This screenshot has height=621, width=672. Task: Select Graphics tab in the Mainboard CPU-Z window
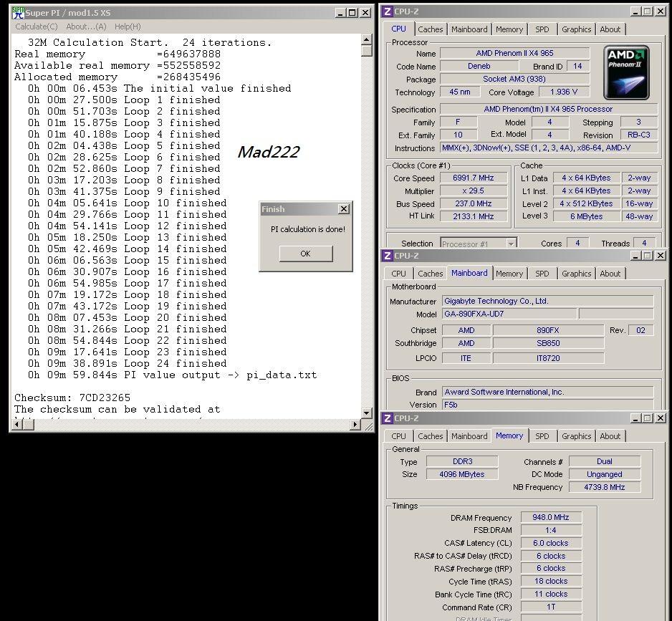coord(577,274)
